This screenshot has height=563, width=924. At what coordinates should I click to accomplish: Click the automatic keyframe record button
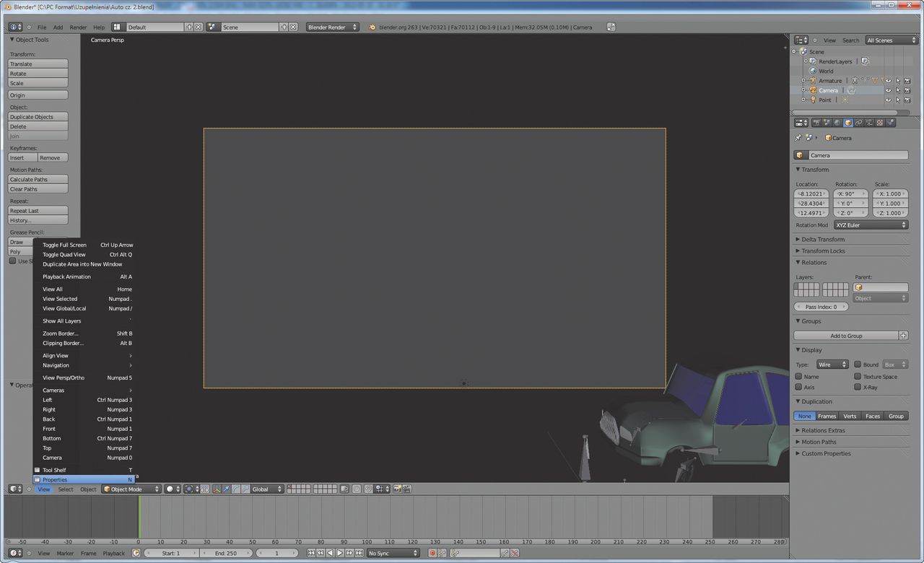pos(432,553)
